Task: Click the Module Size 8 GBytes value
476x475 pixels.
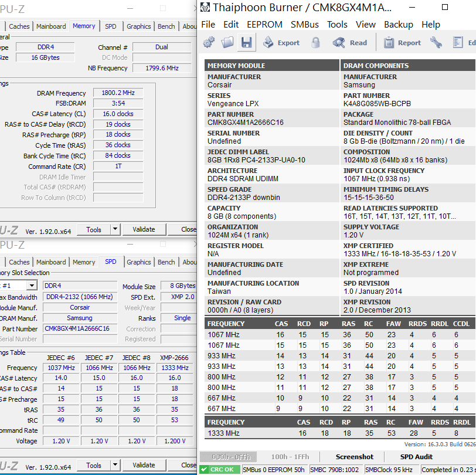Action: 179,286
